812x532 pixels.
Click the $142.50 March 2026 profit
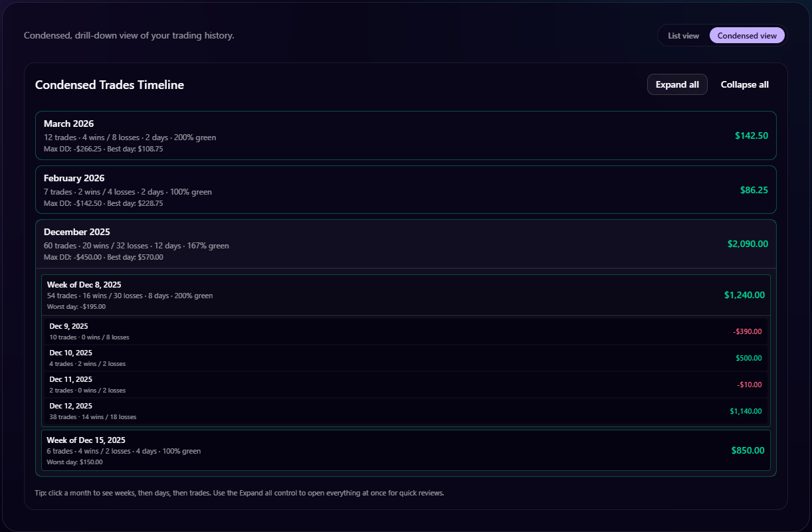click(x=751, y=135)
